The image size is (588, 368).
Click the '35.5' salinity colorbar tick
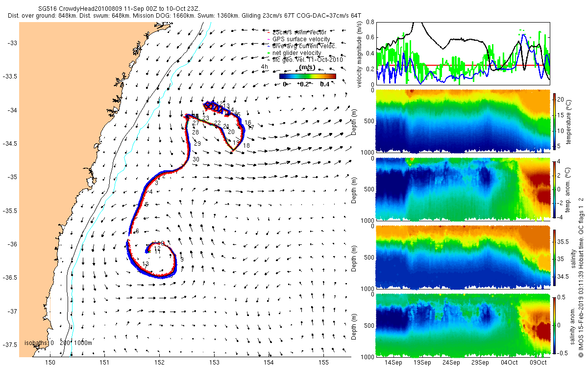pos(564,241)
